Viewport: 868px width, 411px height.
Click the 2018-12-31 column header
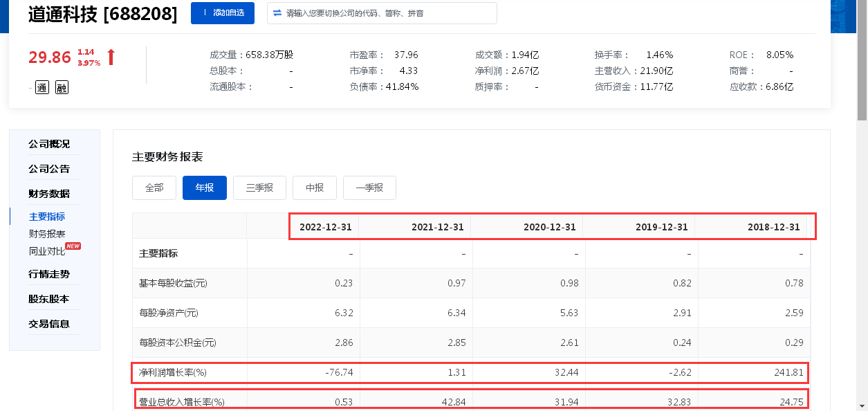pos(775,227)
